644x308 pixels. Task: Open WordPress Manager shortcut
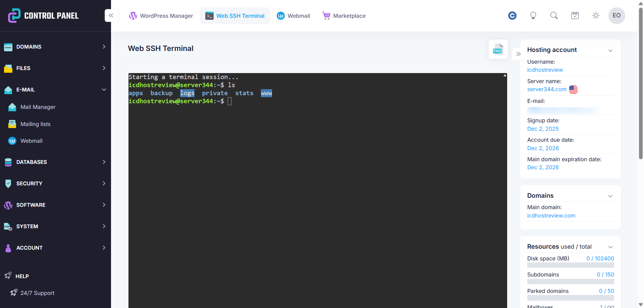click(x=161, y=16)
